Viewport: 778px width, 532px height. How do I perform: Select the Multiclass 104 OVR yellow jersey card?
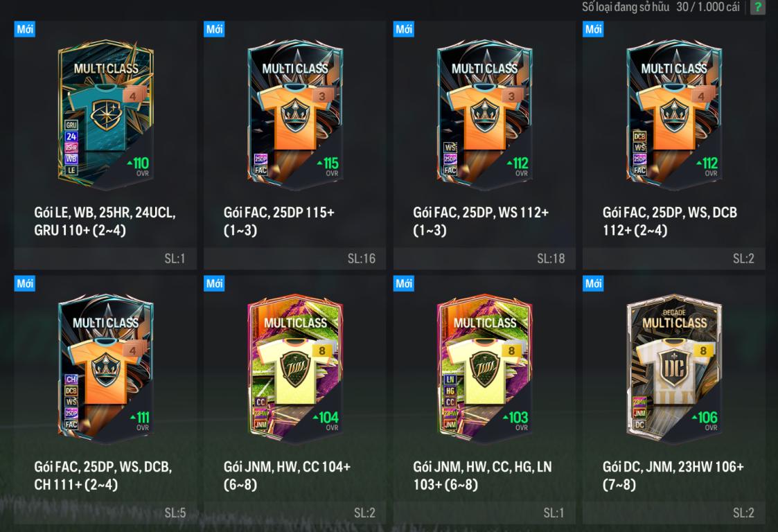click(295, 369)
